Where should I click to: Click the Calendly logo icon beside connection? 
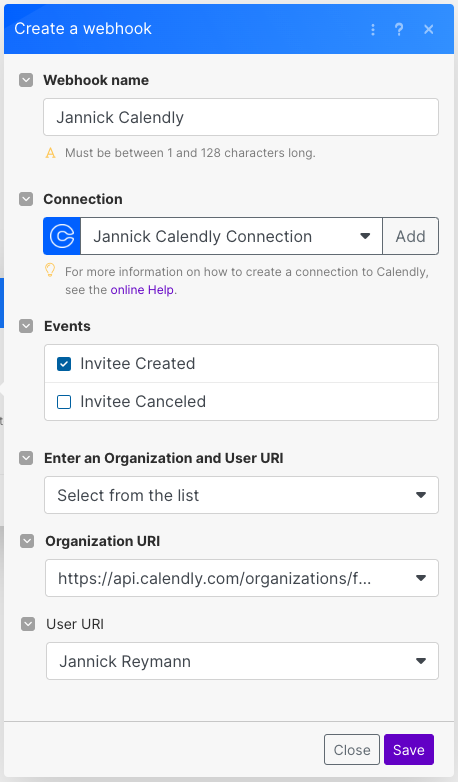click(62, 236)
